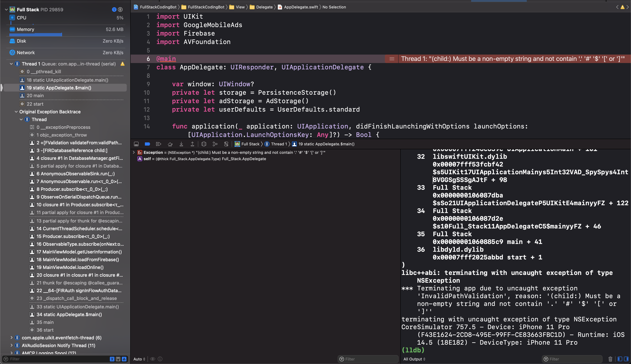This screenshot has width=631, height=364.
Task: Open the Network gauge report
Action: click(x=66, y=52)
